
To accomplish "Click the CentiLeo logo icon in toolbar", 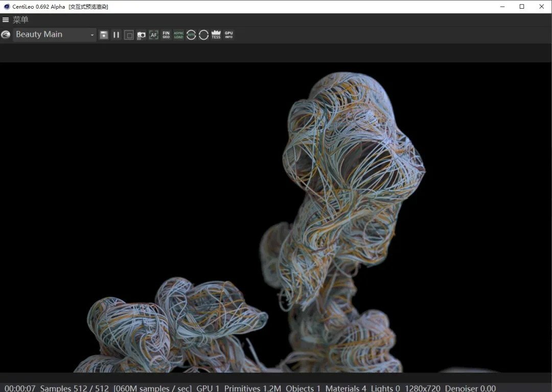I will (x=6, y=35).
